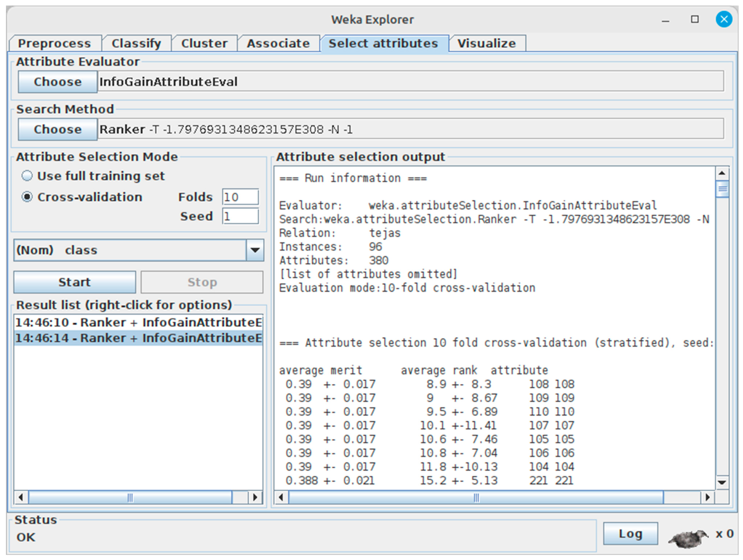Click the disabled Stop button
This screenshot has height=560, width=743.
click(202, 282)
